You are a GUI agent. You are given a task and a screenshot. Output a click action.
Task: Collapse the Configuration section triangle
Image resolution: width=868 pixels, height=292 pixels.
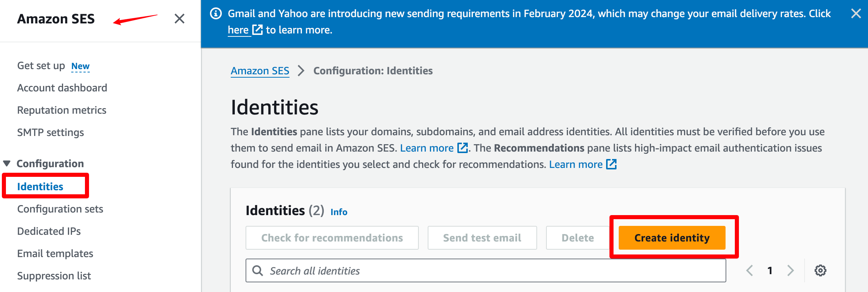pos(7,163)
